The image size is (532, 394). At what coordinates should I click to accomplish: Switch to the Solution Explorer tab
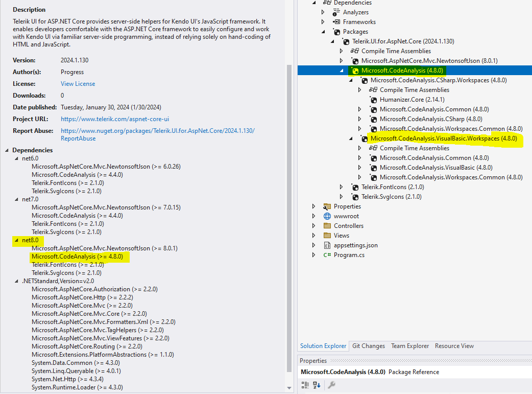[x=323, y=346]
